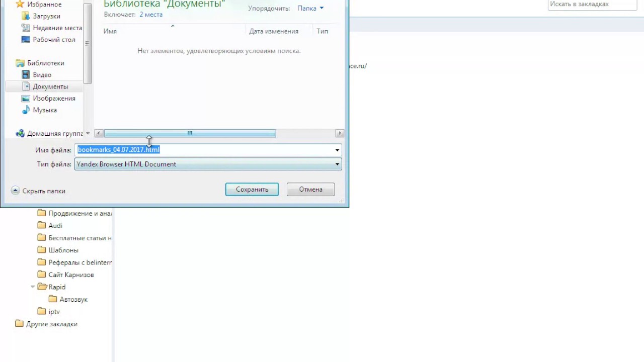
Task: Select the Шаблоны bookmark folder label
Action: [x=63, y=250]
